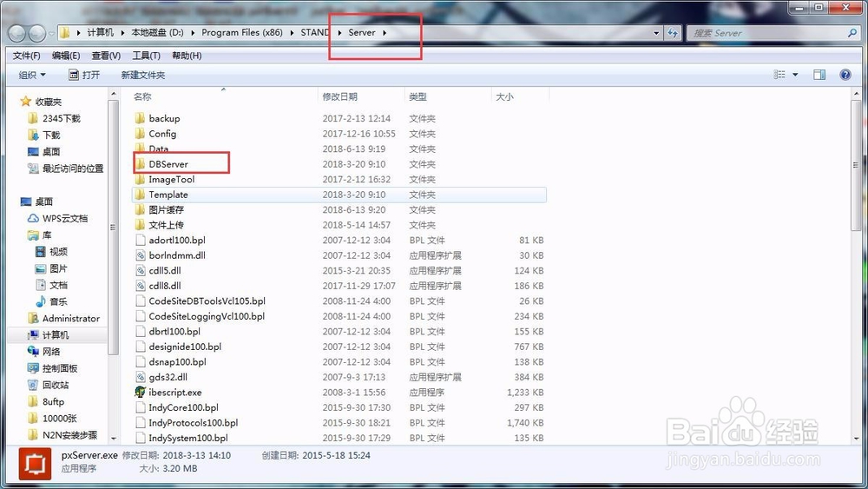Click the backup folder icon
The image size is (868, 489).
(140, 118)
